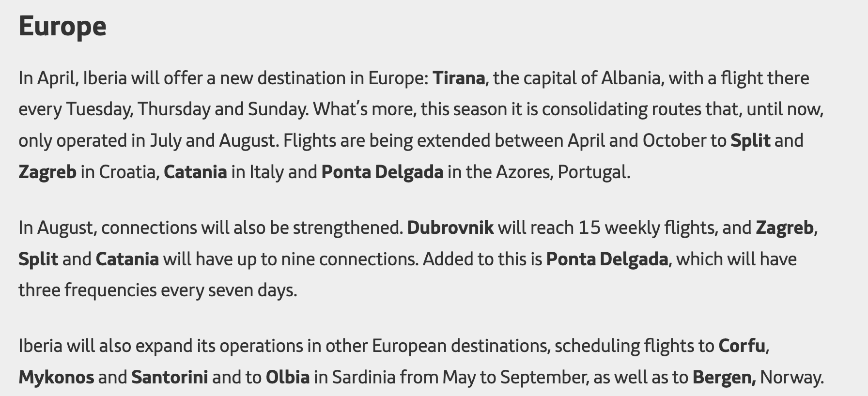This screenshot has height=396, width=868.
Task: Click the bold word Olbia
Action: click(288, 377)
